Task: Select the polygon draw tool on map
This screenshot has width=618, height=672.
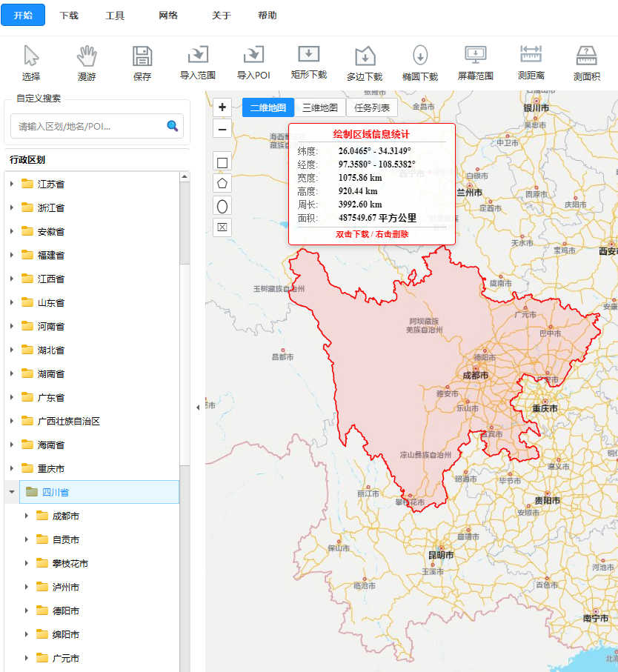Action: pos(222,184)
